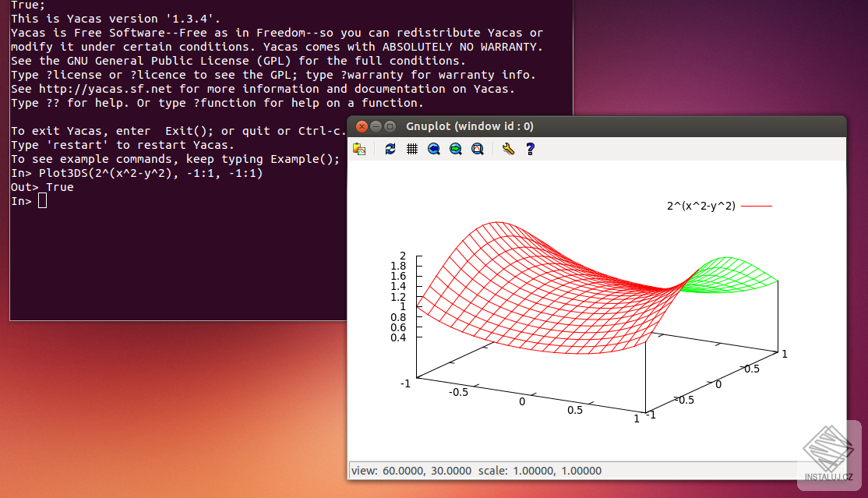Click the 'Out> True' line in terminal
Screen dimensions: 868x498
pyautogui.click(x=42, y=187)
